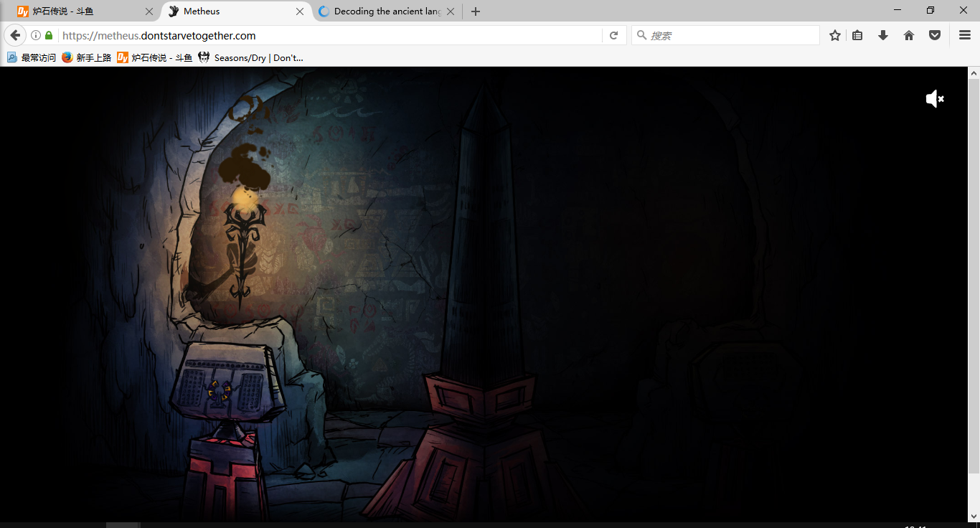
Task: Switch to the 炉石传说 - 斗鱼 tab
Action: [79, 11]
